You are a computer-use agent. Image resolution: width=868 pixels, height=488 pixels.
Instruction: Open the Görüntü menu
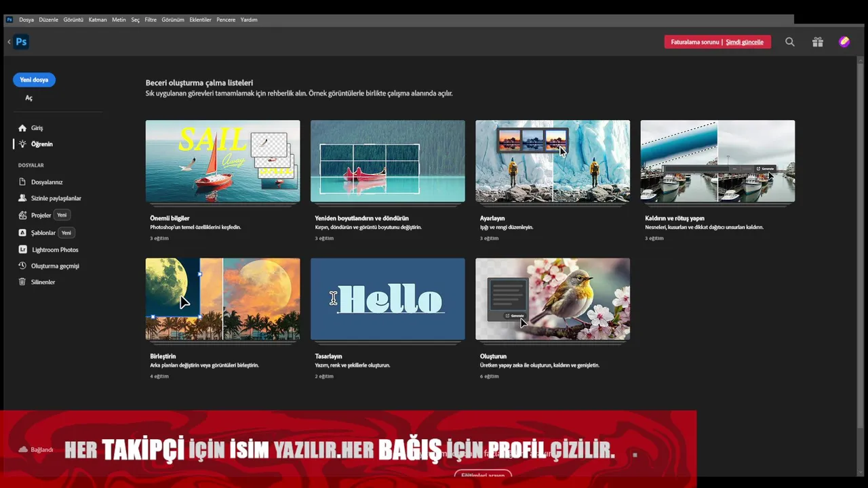[x=73, y=20]
